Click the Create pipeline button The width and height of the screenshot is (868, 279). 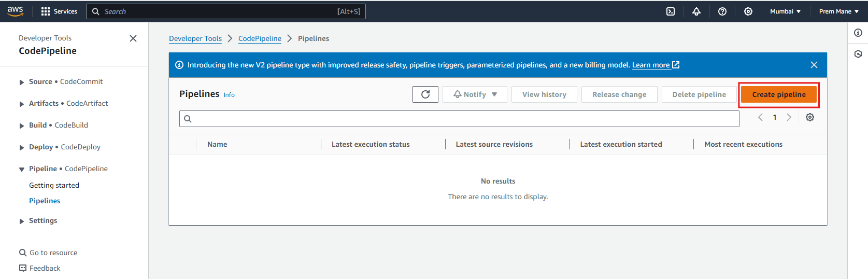click(x=779, y=94)
